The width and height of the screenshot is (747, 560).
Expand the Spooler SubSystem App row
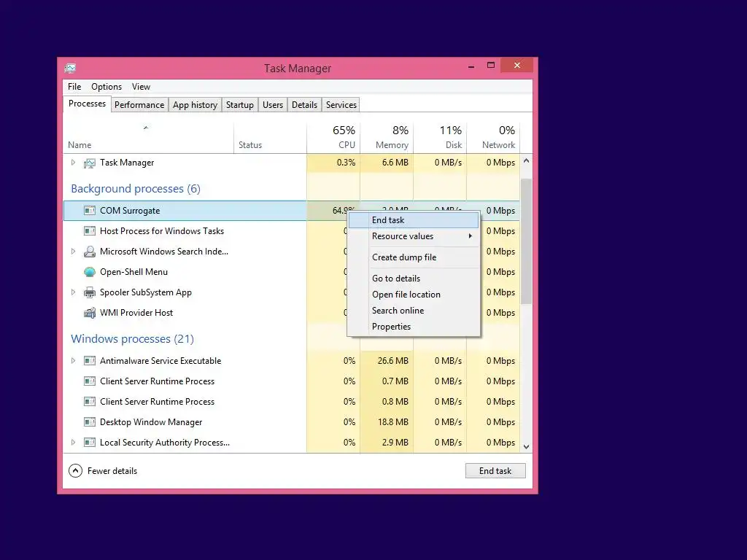point(73,292)
